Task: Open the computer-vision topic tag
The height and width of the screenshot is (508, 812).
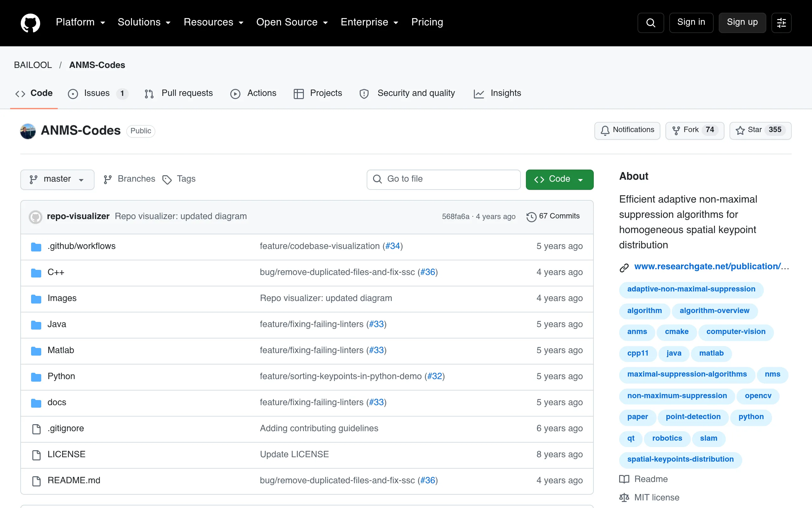Action: tap(736, 332)
